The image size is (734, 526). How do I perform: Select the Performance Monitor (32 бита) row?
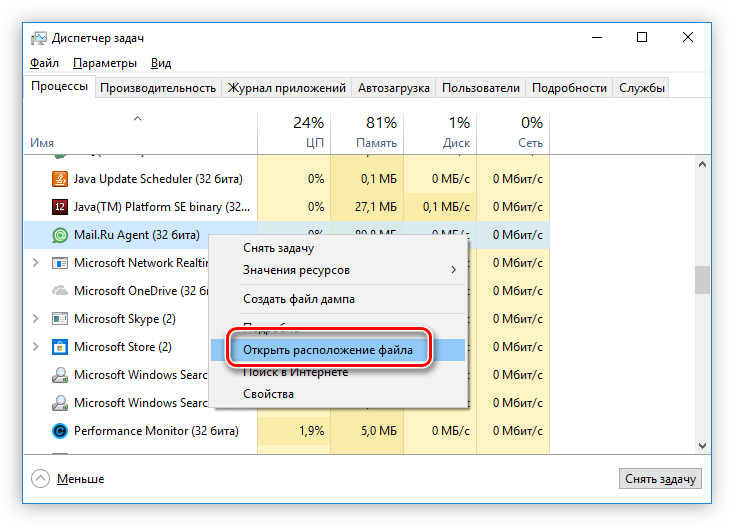click(286, 431)
